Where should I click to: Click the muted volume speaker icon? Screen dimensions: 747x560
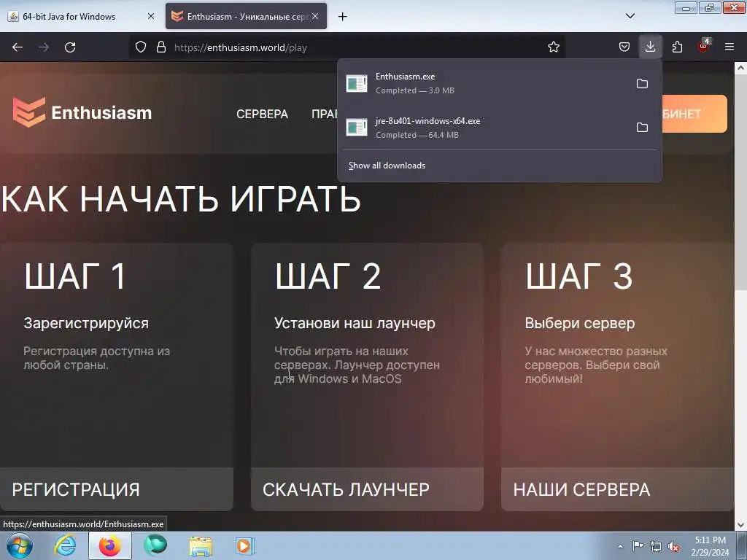(x=673, y=546)
